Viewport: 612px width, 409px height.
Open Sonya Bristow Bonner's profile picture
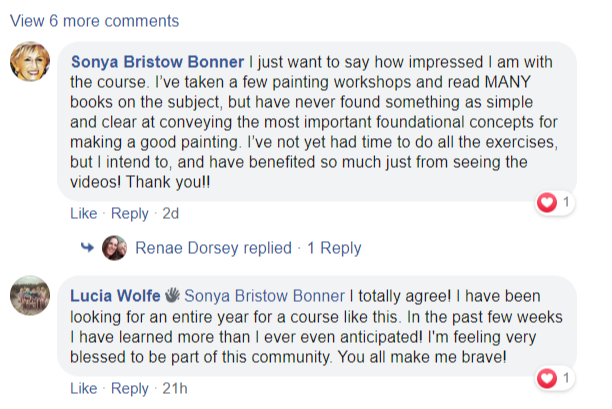30,63
